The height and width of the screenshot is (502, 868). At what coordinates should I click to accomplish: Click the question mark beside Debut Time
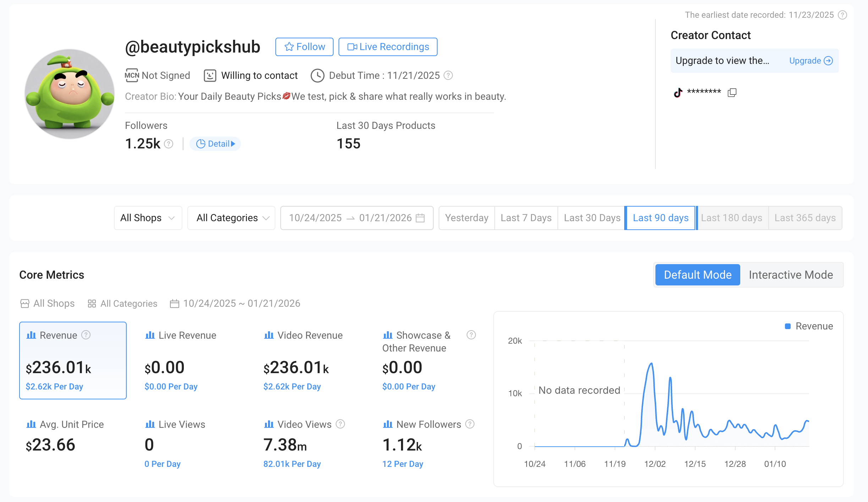click(x=449, y=75)
